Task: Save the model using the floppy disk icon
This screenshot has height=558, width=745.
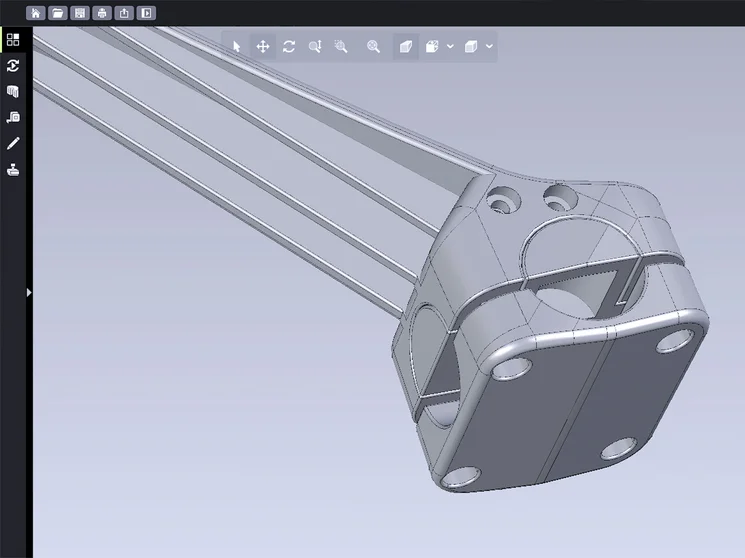Action: [80, 14]
